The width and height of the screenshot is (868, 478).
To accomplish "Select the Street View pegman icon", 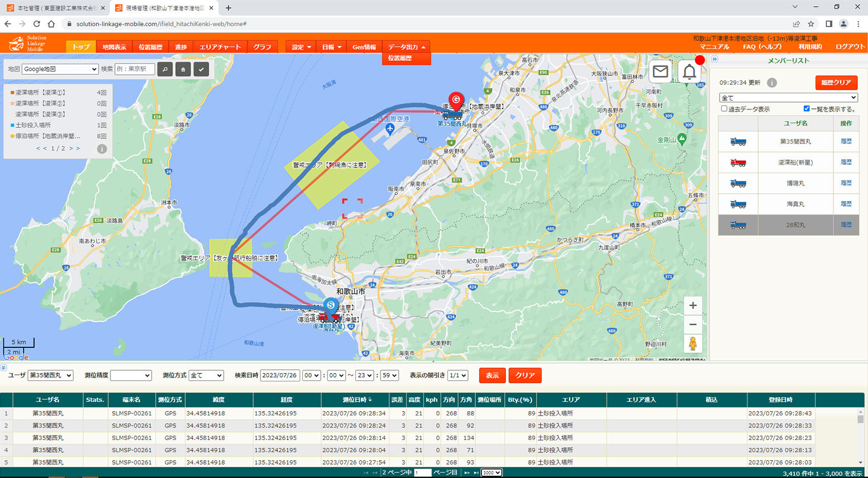I will pyautogui.click(x=693, y=343).
